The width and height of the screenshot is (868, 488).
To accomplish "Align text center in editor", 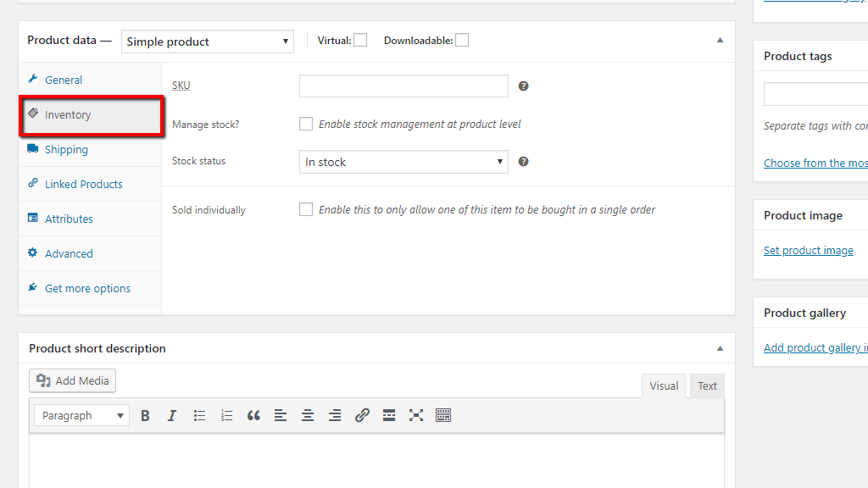I will tap(308, 415).
